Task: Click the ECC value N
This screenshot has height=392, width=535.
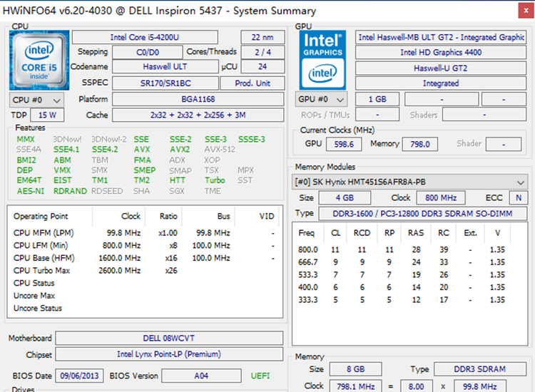Action: click(x=519, y=197)
